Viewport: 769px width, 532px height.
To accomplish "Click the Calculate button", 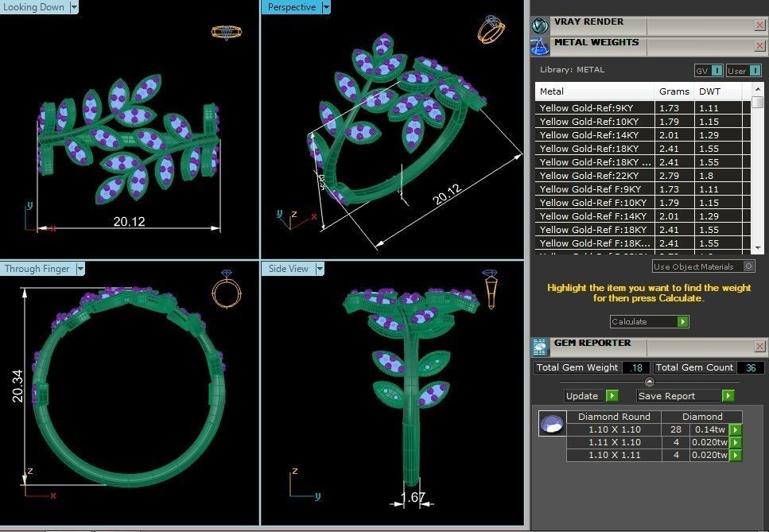I will click(649, 322).
